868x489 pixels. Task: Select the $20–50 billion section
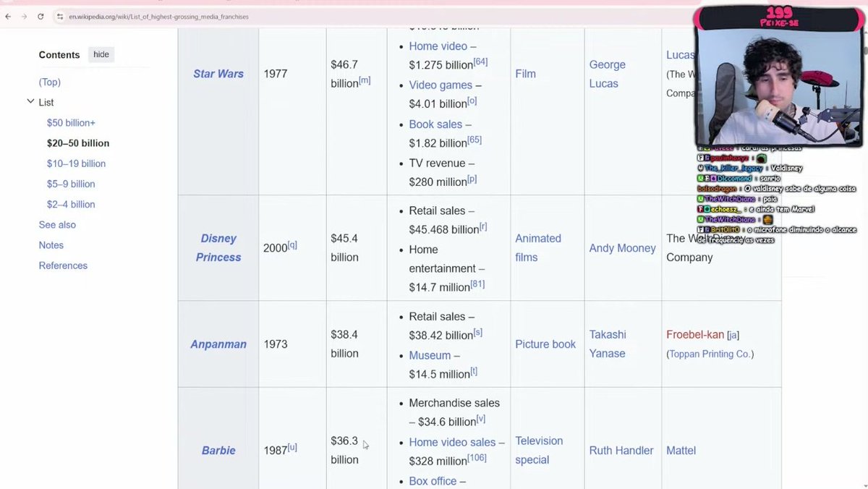pos(78,143)
